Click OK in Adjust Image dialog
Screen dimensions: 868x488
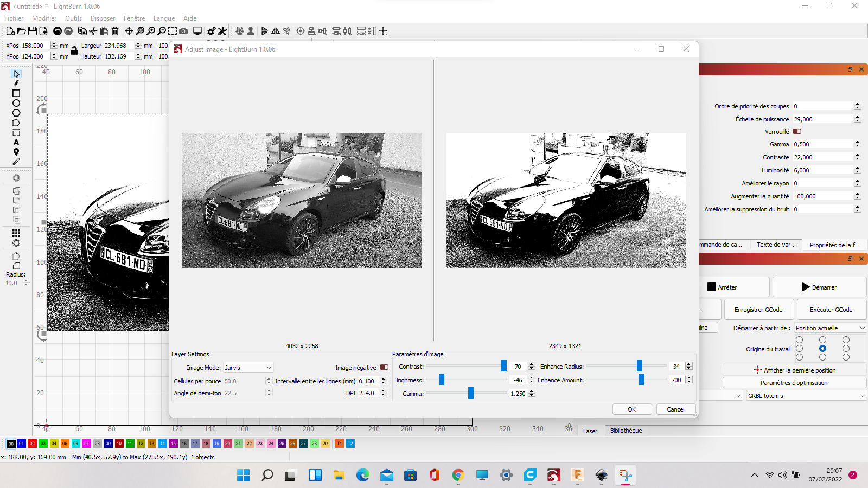click(x=632, y=409)
